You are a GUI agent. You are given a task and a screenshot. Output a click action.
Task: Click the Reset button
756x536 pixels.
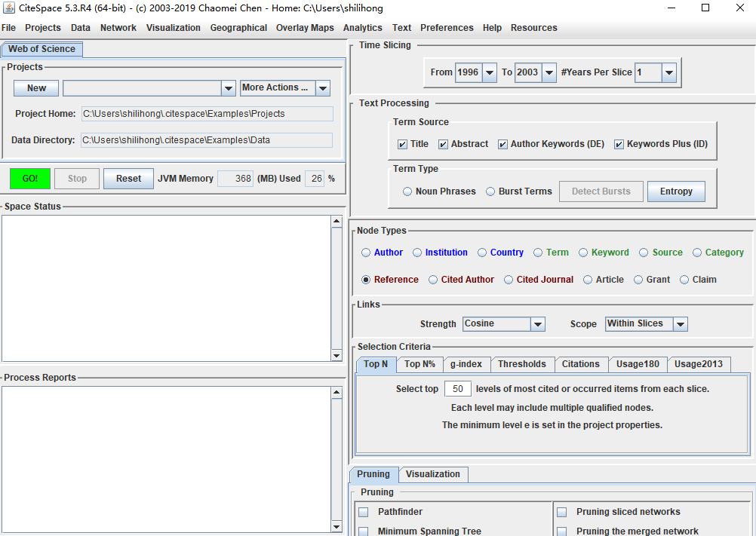tap(129, 179)
